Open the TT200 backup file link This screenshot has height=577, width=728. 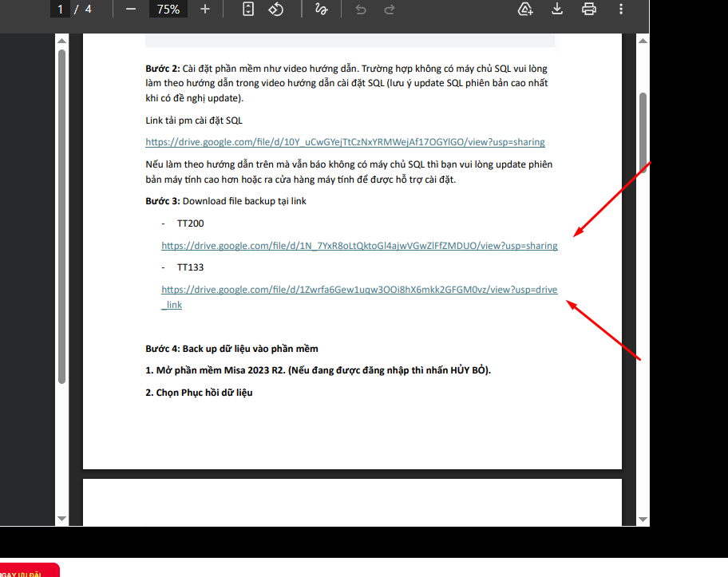[x=359, y=246]
